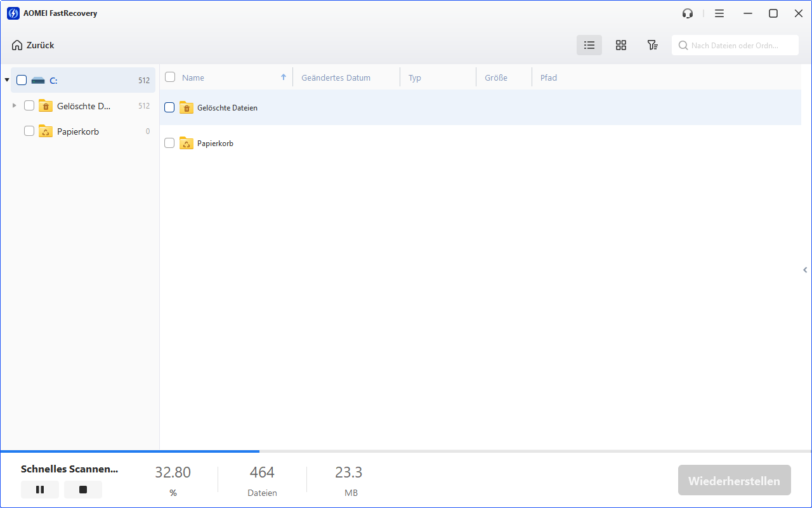
Task: Select all files with header checkbox
Action: (170, 77)
